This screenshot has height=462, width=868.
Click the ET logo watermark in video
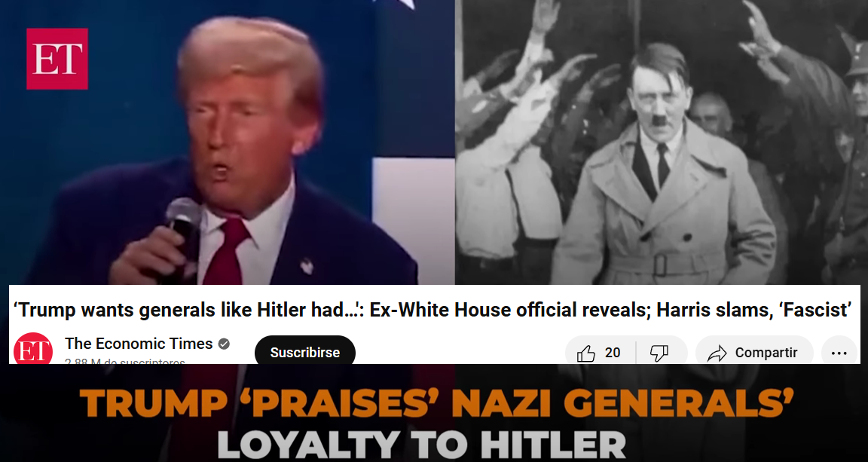click(57, 59)
